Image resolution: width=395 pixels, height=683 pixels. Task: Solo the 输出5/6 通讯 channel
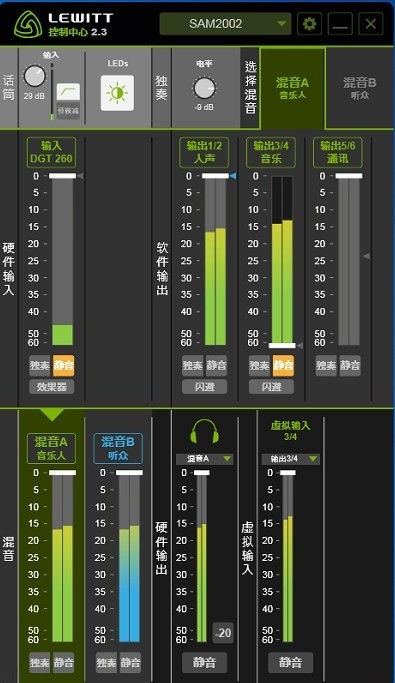coord(326,365)
